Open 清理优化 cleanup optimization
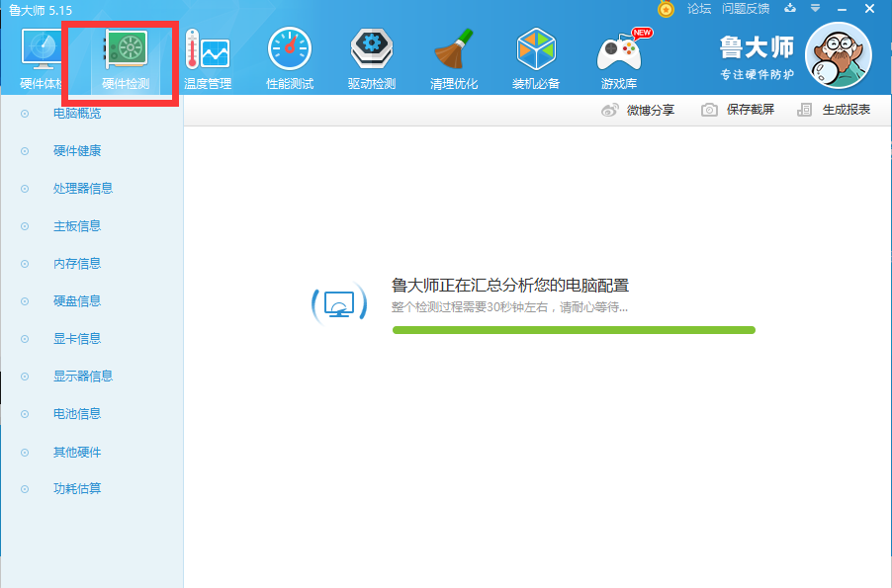This screenshot has height=588, width=892. (453, 58)
